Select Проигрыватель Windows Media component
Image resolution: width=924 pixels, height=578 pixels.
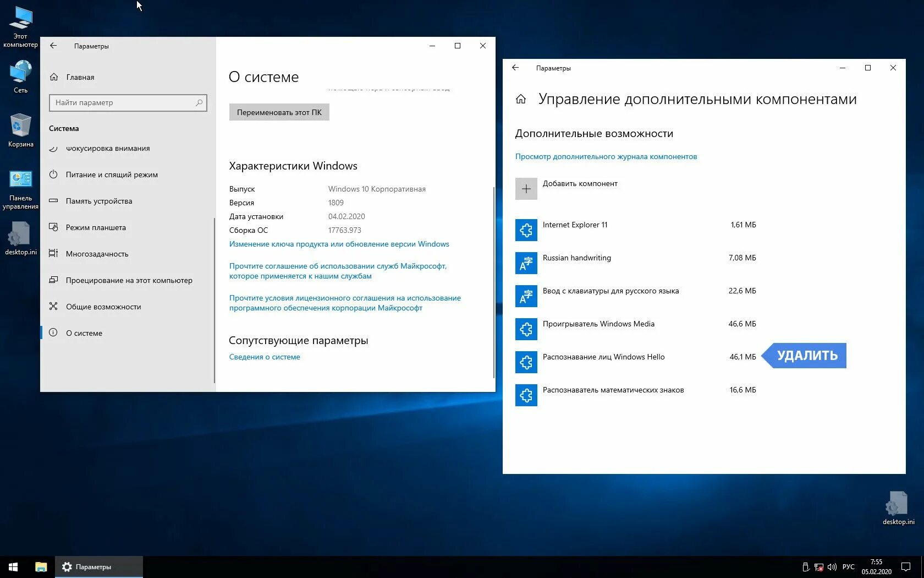click(636, 329)
